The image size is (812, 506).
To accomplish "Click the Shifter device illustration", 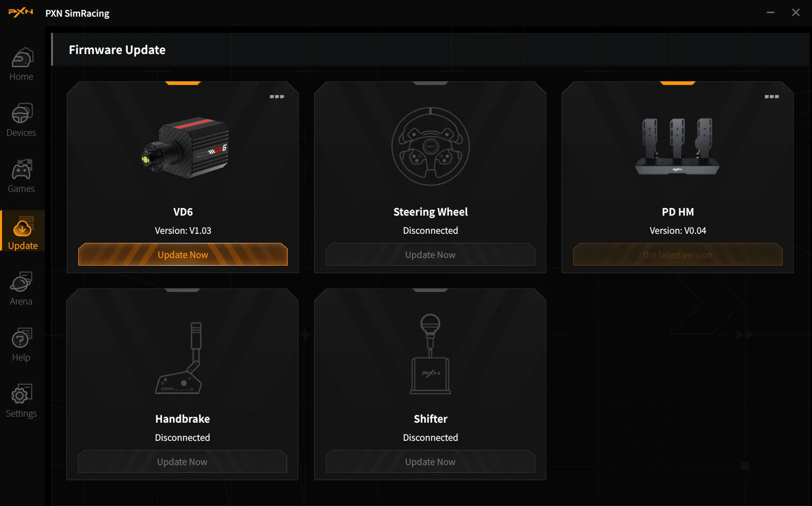I will click(x=430, y=354).
